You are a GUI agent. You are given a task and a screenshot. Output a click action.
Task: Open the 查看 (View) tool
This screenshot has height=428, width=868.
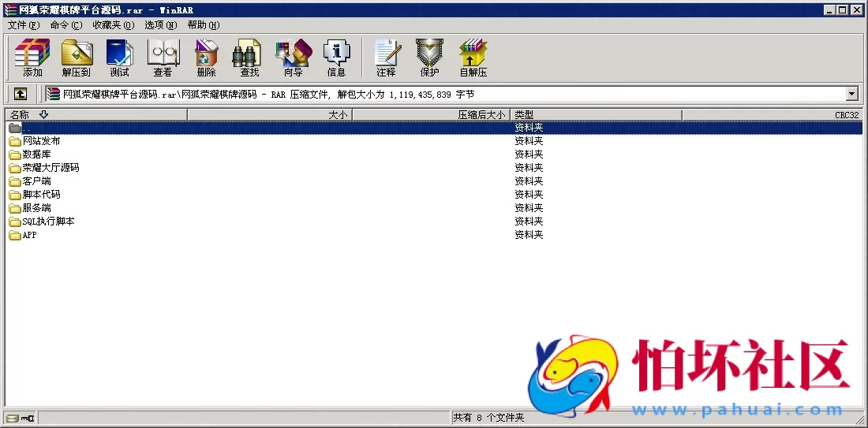pyautogui.click(x=163, y=57)
